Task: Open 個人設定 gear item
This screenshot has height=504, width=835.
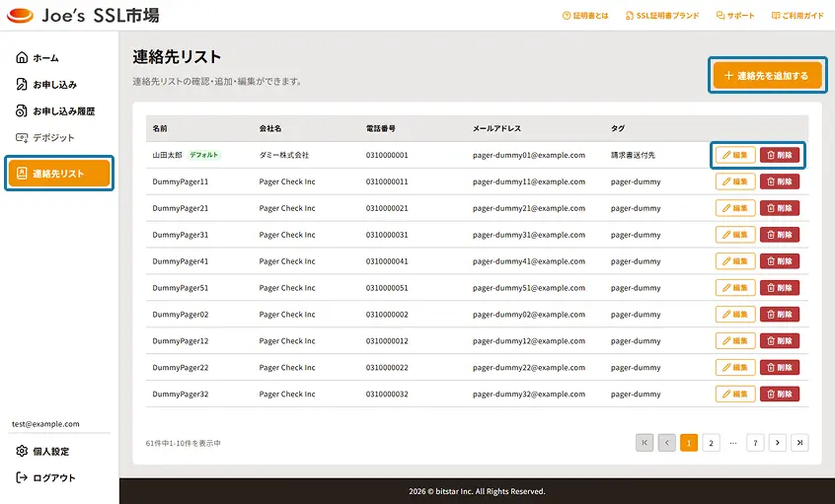Action: coord(42,452)
